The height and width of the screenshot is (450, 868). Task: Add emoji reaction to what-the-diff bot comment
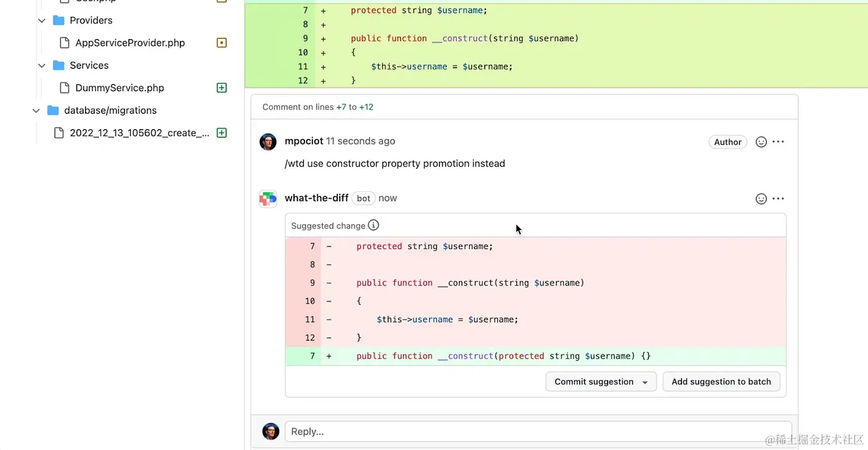(x=761, y=199)
